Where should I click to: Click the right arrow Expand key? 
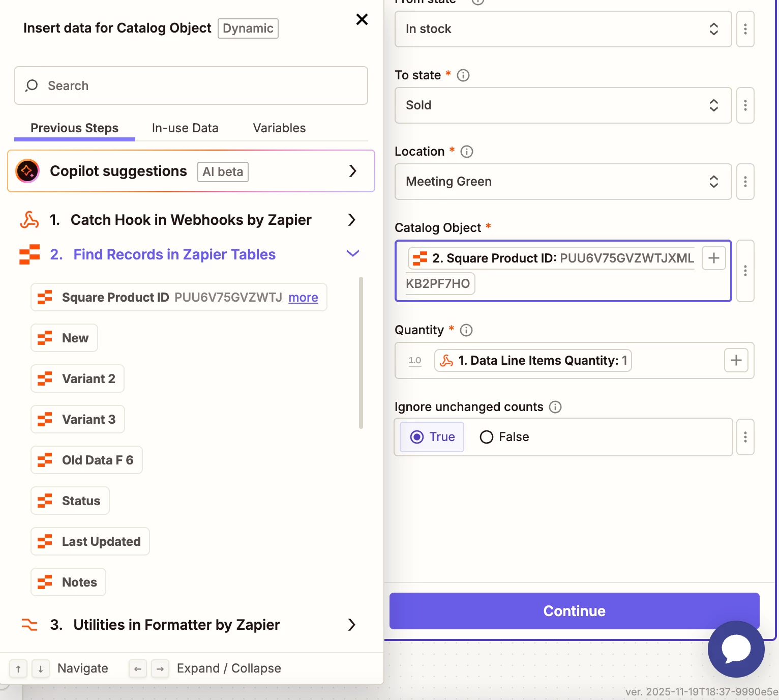coord(160,668)
